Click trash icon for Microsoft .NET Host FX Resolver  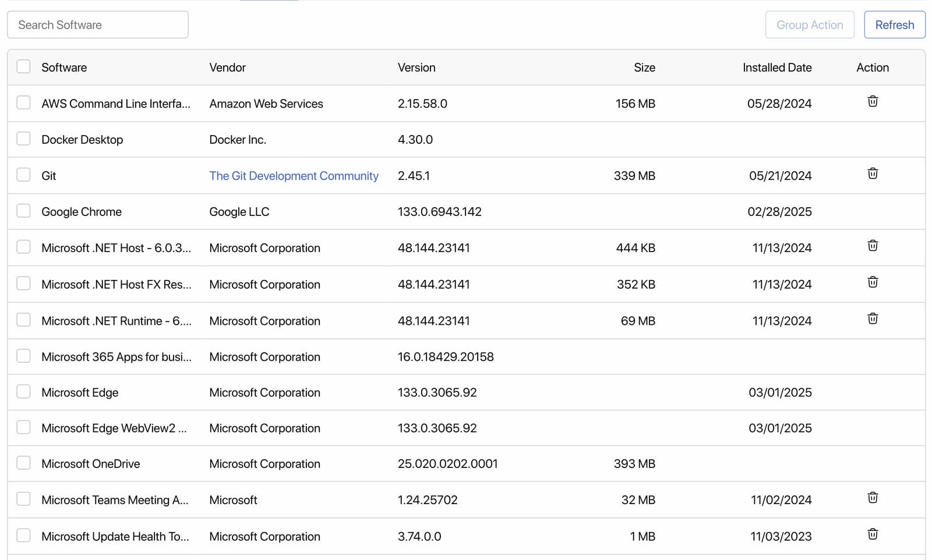point(872,283)
